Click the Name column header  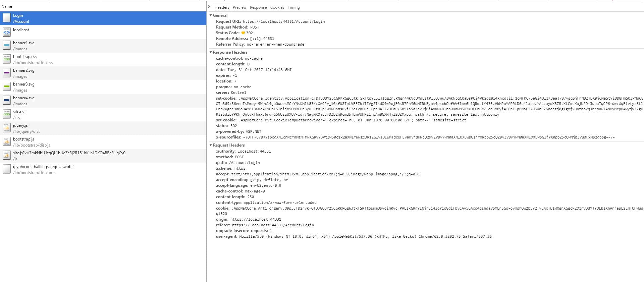point(7,6)
